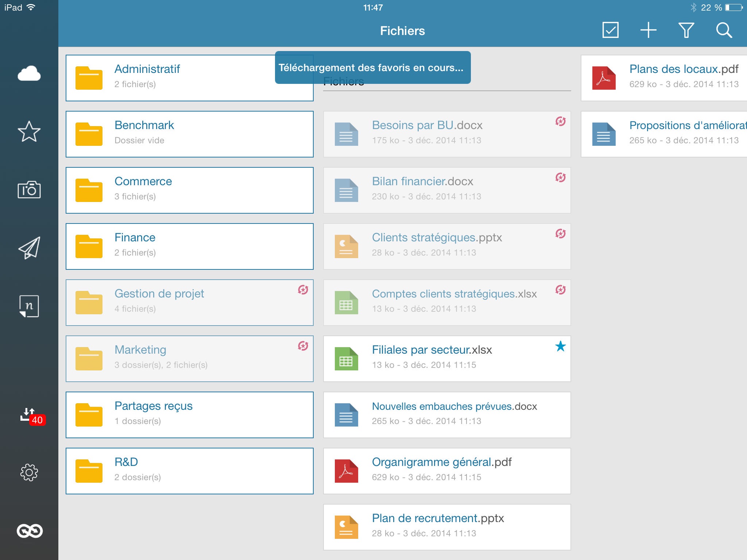This screenshot has width=747, height=560.
Task: Open settings gear in sidebar
Action: pos(29,472)
